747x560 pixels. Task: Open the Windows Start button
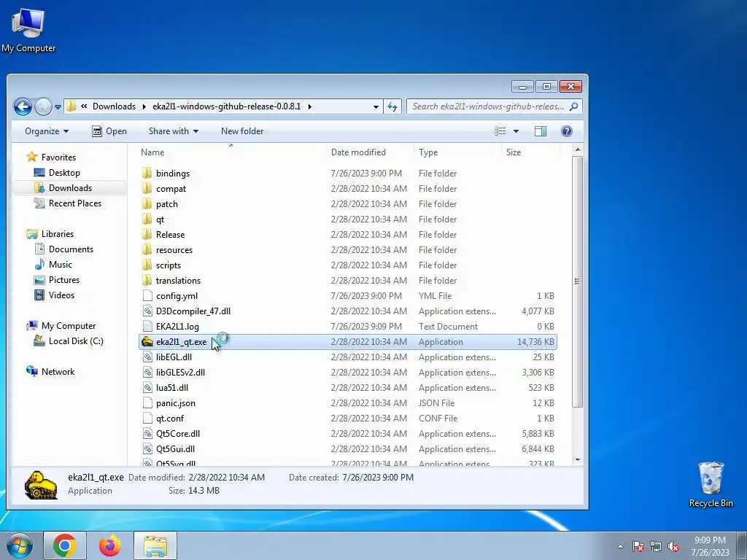coord(20,545)
